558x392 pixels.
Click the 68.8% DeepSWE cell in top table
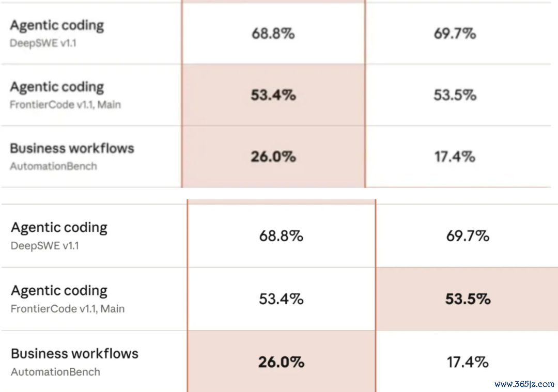[273, 34]
